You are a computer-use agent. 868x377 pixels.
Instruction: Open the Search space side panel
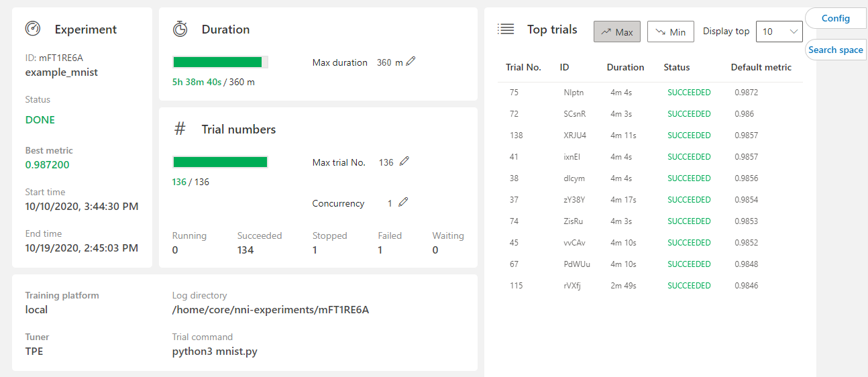pos(835,50)
